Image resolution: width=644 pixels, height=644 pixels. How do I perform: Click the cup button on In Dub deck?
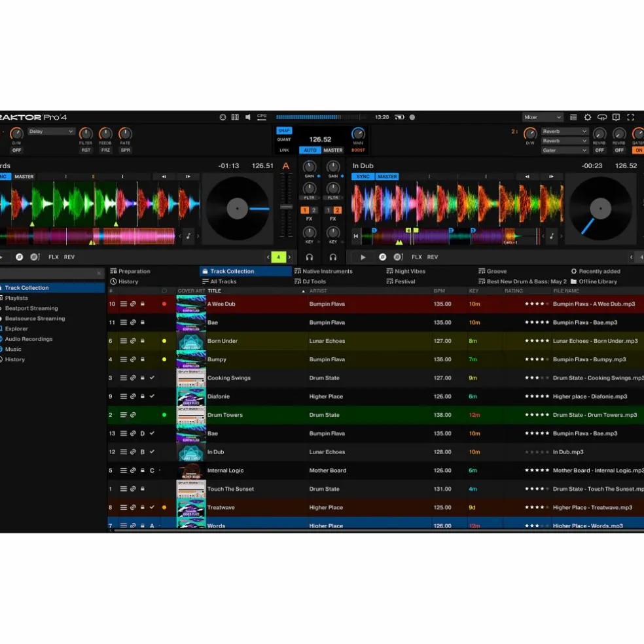click(398, 257)
